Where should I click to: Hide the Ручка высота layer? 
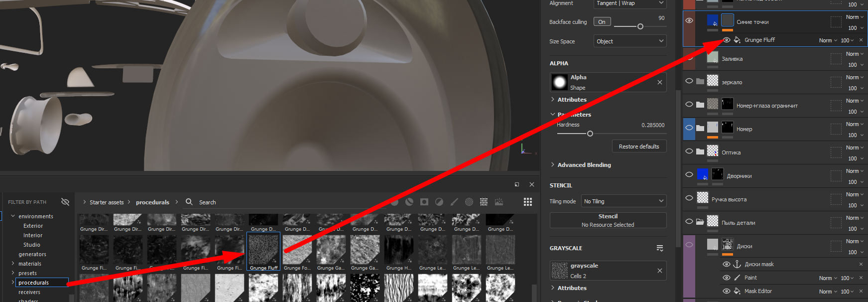tap(689, 198)
